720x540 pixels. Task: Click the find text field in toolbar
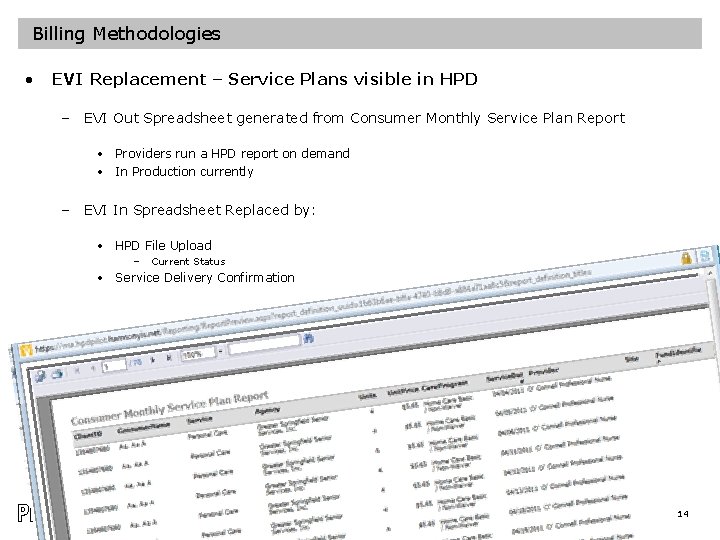264,345
